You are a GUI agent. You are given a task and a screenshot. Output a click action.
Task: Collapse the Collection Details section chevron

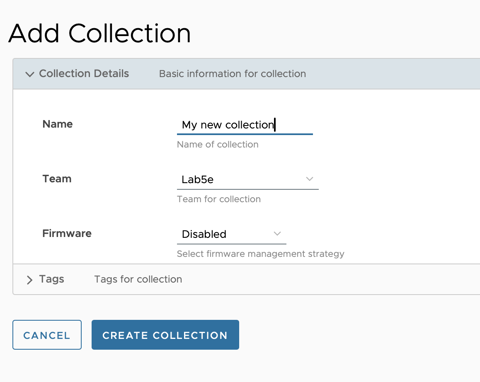point(30,74)
